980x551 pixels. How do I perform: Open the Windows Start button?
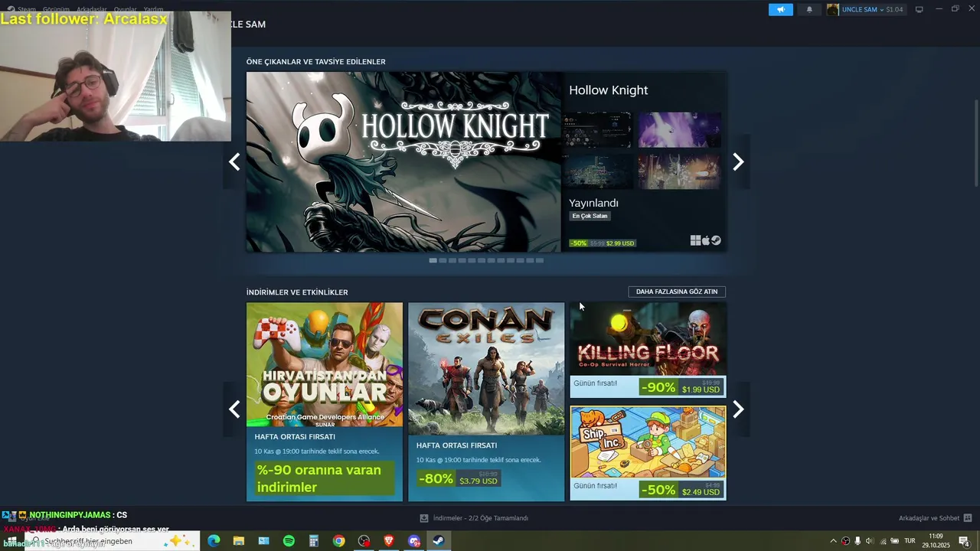pyautogui.click(x=11, y=541)
